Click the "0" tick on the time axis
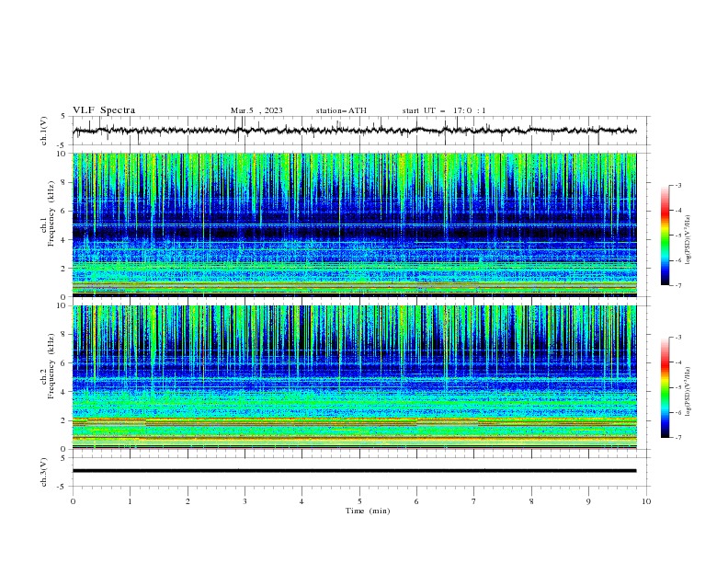The image size is (728, 563). 73,501
